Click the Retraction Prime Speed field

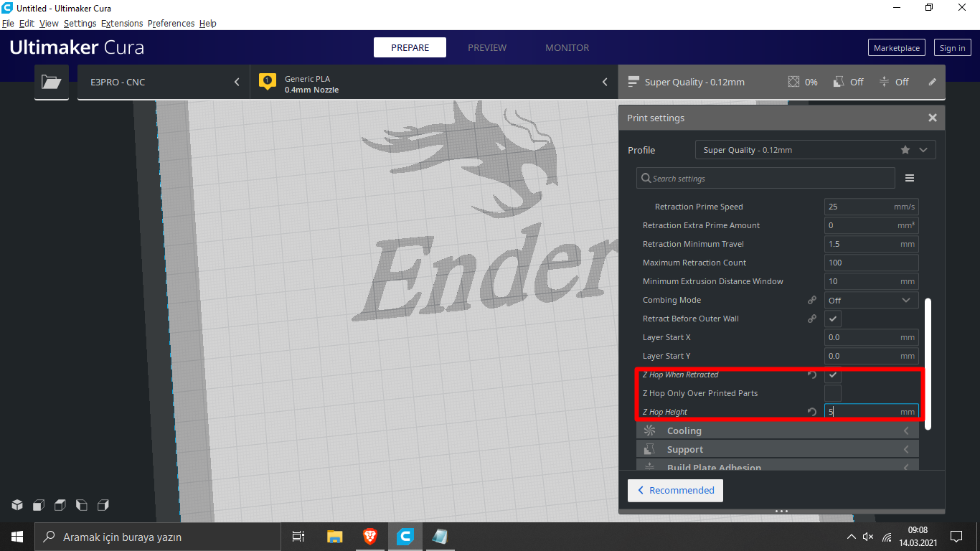(872, 207)
